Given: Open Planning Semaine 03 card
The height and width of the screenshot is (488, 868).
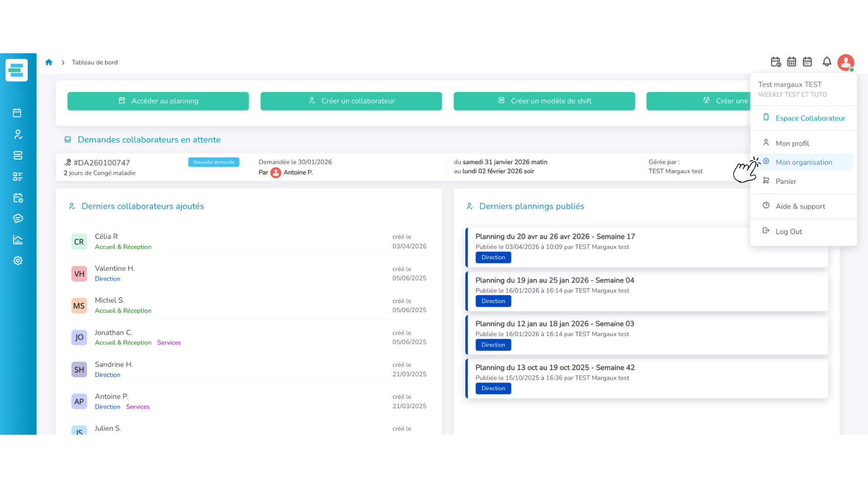Looking at the screenshot, I should click(647, 335).
